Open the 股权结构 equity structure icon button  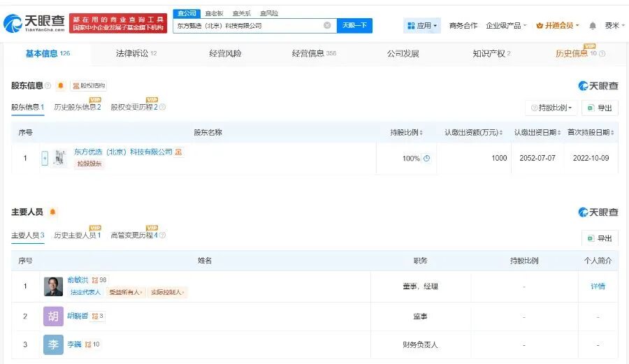coord(89,86)
